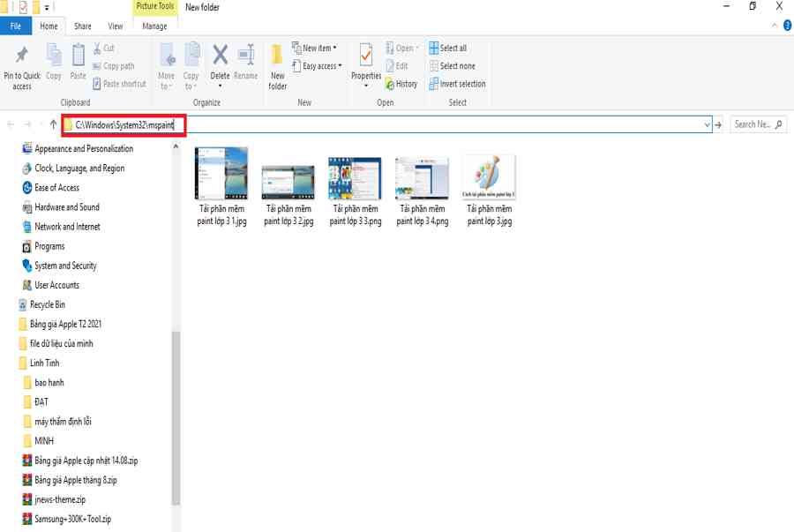Click the History icon in Open group

(401, 84)
